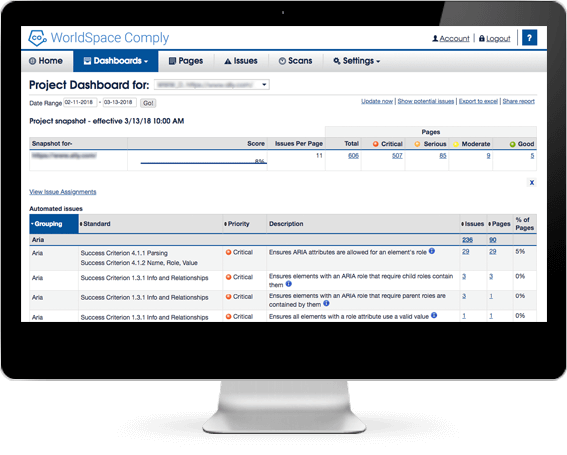Switch to the Issues tab

coord(241,61)
